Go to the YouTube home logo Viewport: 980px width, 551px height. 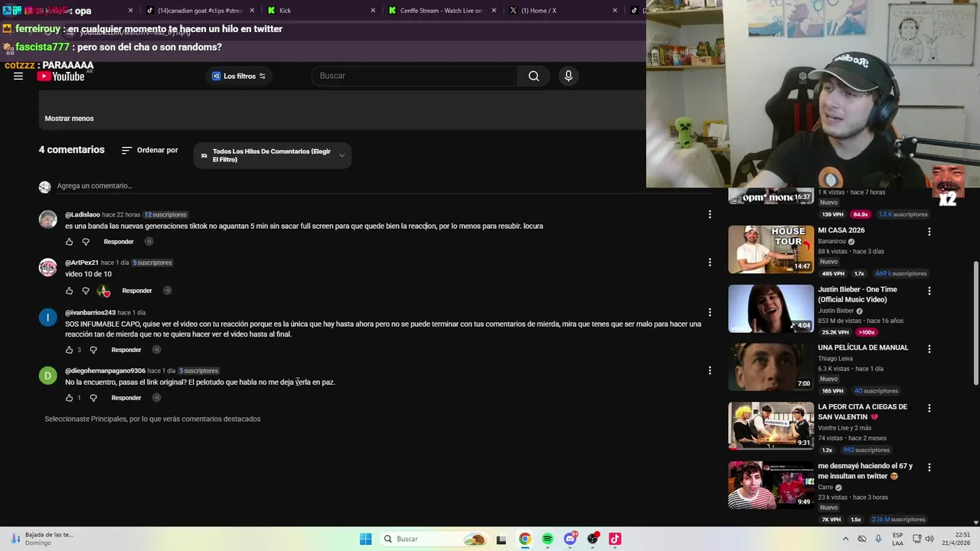(60, 76)
